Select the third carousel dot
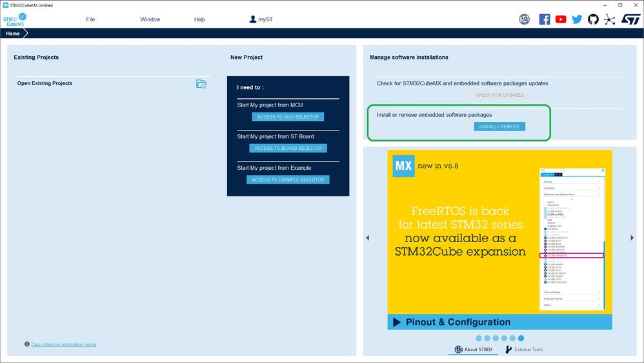Screen dimensions: 644x363 pos(496,338)
